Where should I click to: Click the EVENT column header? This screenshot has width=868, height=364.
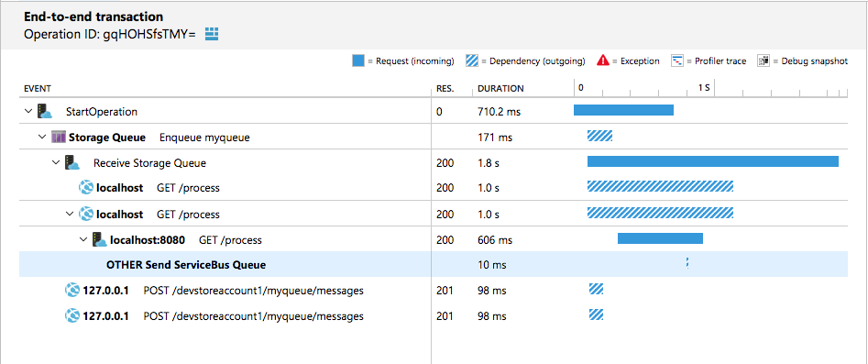(38, 89)
